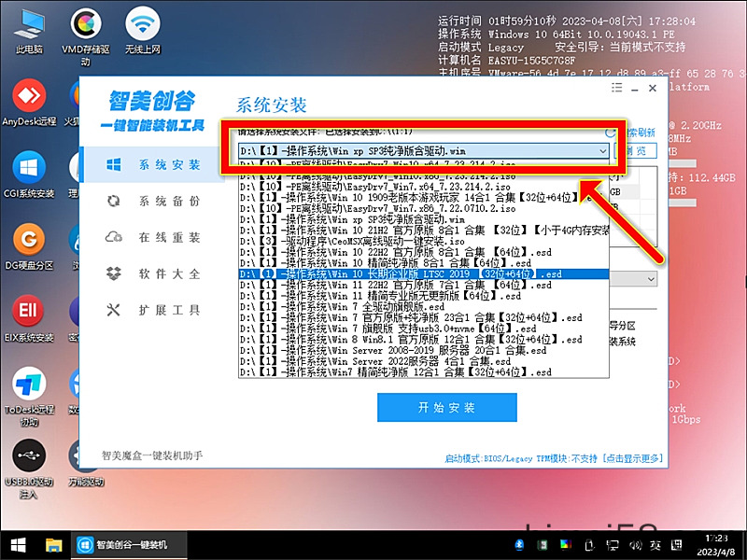The image size is (747, 560).
Task: Open the VMD存储驱动 desktop icon
Action: pos(86,36)
